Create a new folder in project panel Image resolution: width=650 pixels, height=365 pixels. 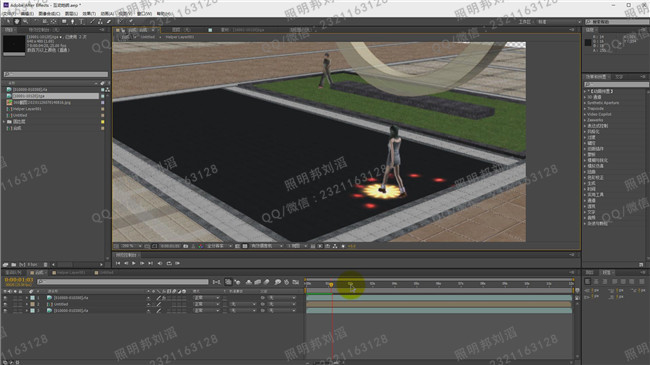[14, 265]
